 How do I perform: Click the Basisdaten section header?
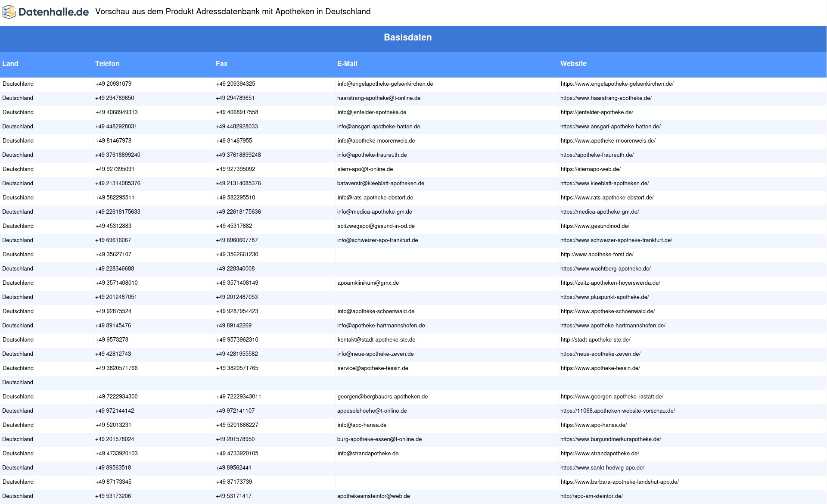coord(408,37)
